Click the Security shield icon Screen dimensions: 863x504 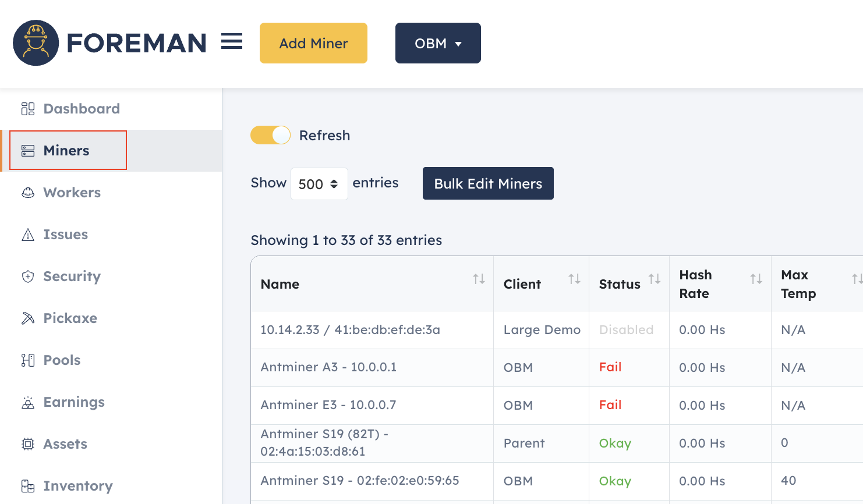(28, 276)
